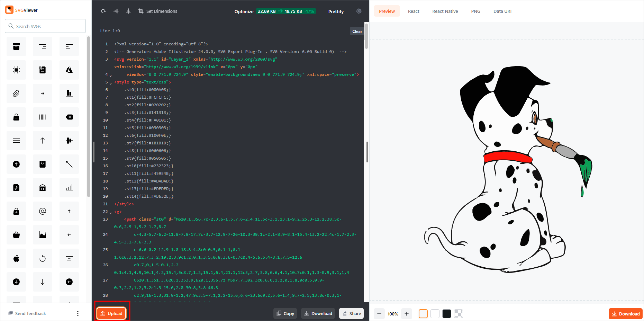
Task: Rotate the SVG using the toolbar rotate icon
Action: click(x=103, y=11)
